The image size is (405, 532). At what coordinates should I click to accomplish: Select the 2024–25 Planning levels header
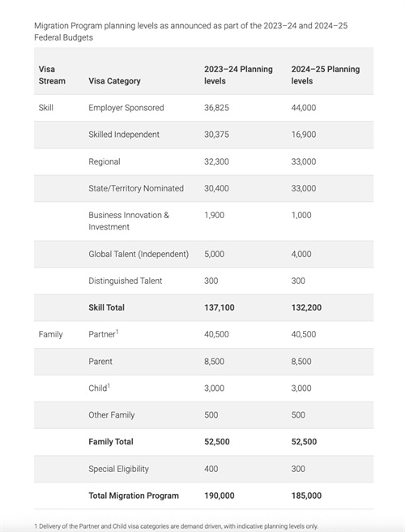pos(326,75)
